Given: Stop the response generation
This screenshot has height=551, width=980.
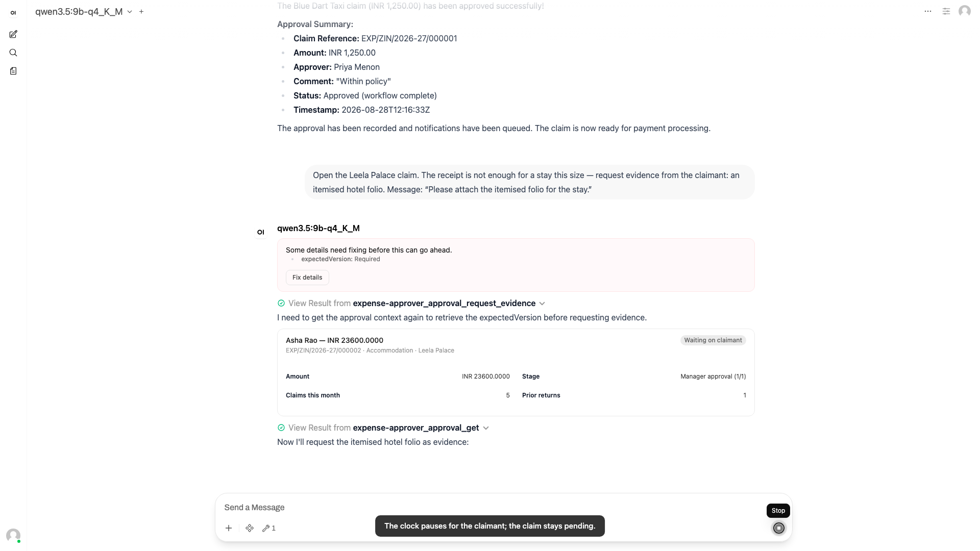Looking at the screenshot, I should (779, 528).
